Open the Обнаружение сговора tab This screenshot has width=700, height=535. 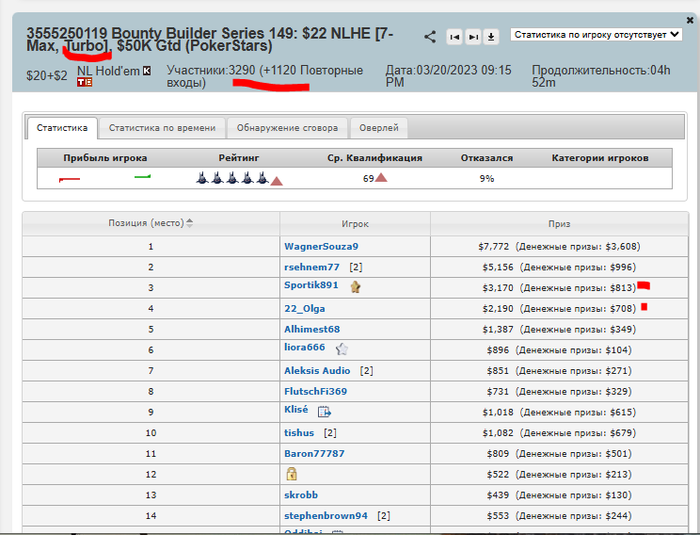pos(287,128)
